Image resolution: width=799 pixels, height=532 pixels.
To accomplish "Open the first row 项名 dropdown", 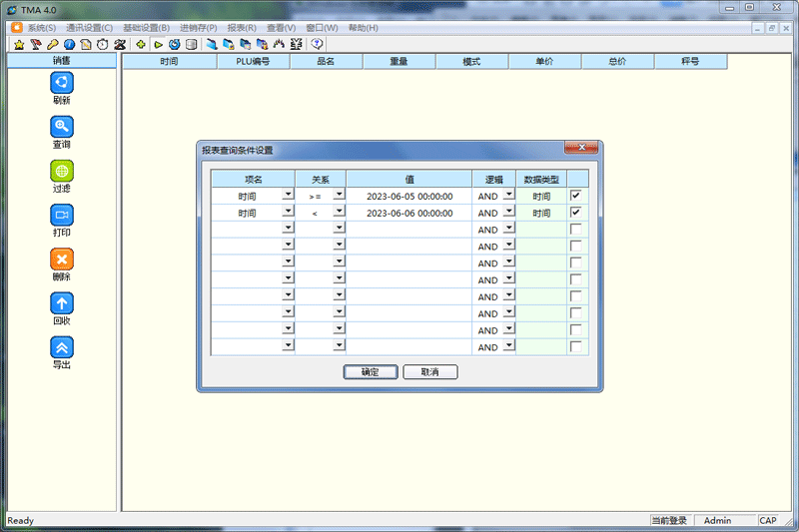I will pyautogui.click(x=288, y=196).
